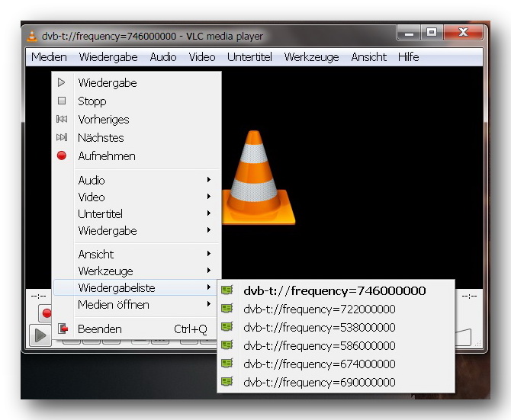Select Nächstes in the context menu
Image resolution: width=511 pixels, height=420 pixels.
coord(137,137)
